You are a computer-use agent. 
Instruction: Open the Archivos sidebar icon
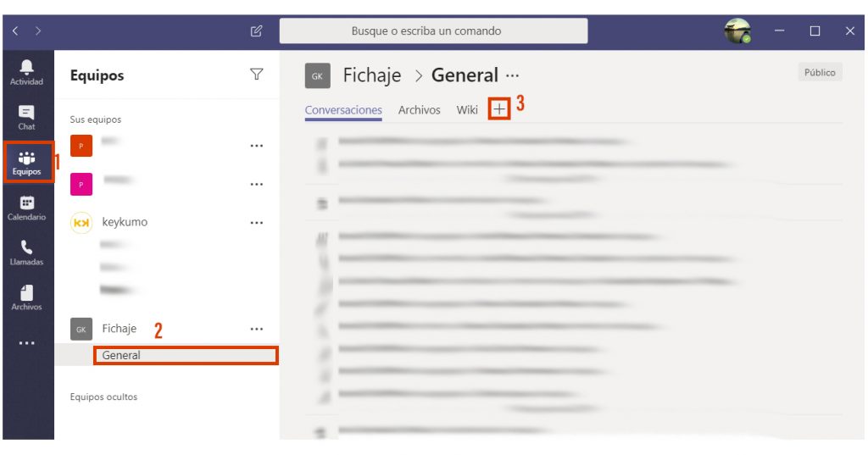[x=26, y=297]
